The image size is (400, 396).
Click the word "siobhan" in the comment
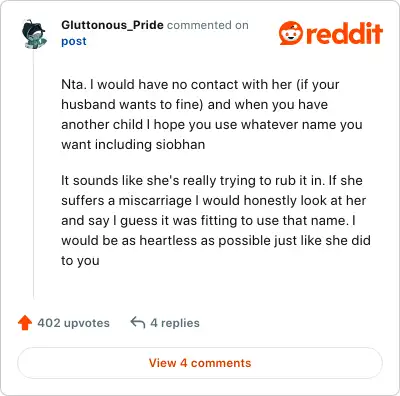click(x=180, y=145)
